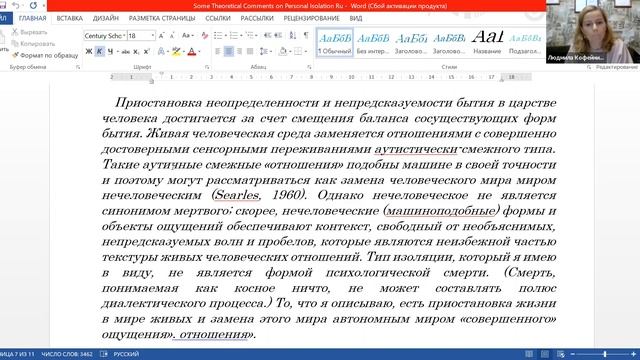This screenshot has width=640, height=360.
Task: Click the zoom slider handle
Action: tap(605, 354)
